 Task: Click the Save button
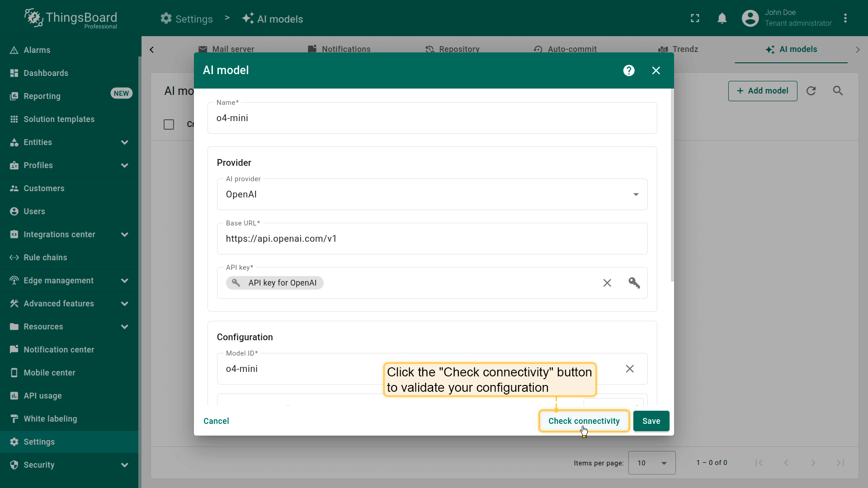[x=651, y=421]
